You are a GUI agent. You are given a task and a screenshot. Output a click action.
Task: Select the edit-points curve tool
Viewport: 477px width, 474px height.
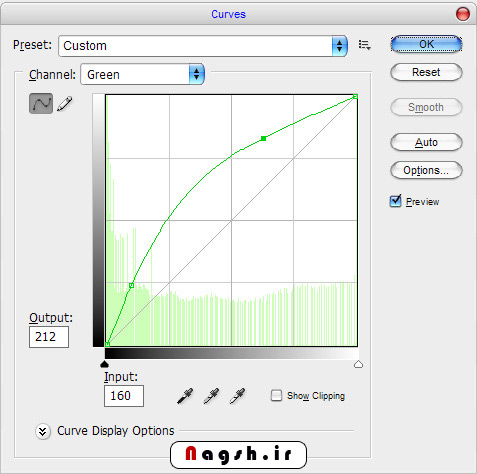[x=41, y=104]
